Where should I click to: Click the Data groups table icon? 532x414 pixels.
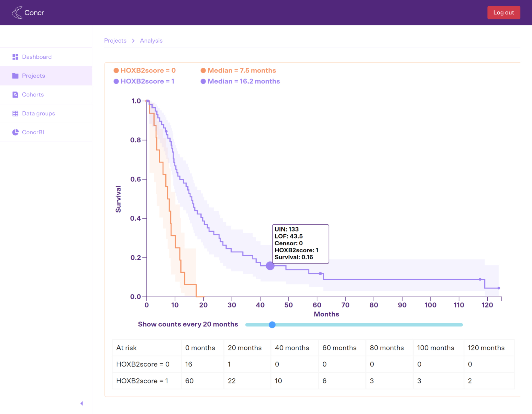coord(15,114)
